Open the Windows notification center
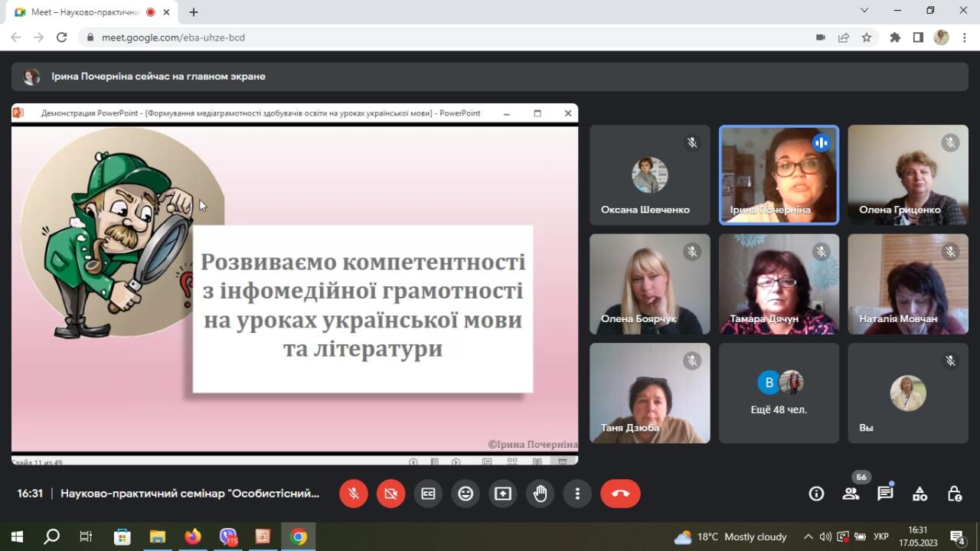980x551 pixels. [958, 536]
